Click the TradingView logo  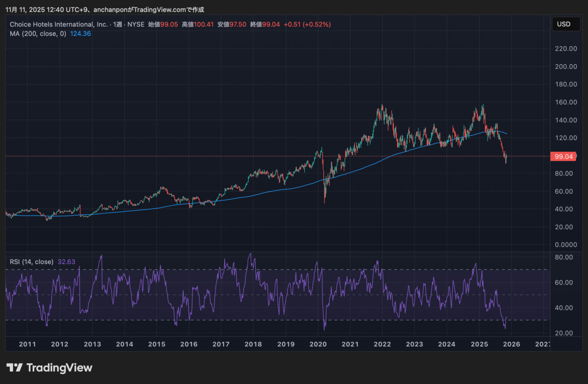(x=49, y=367)
